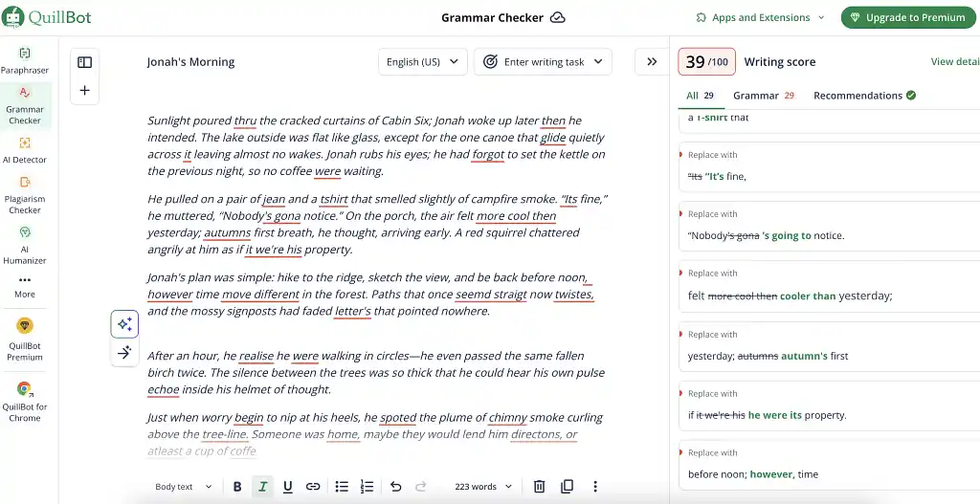Toggle underline formatting

click(287, 487)
